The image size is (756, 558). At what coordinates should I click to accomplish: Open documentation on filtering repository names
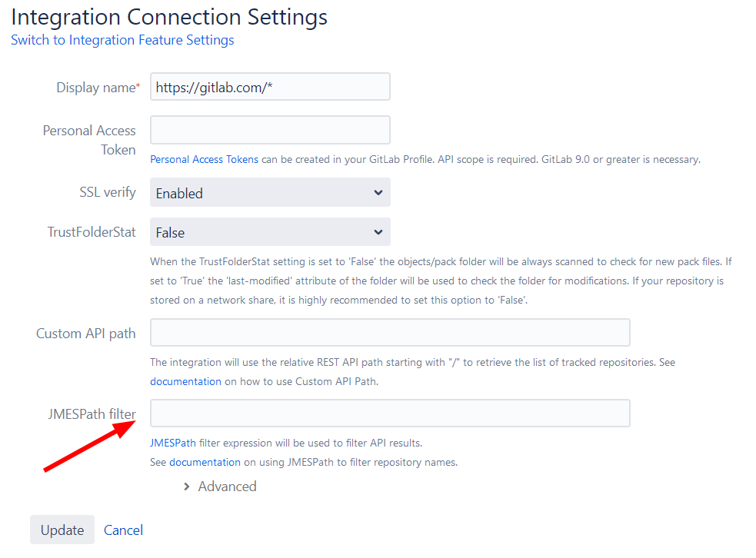click(x=205, y=462)
